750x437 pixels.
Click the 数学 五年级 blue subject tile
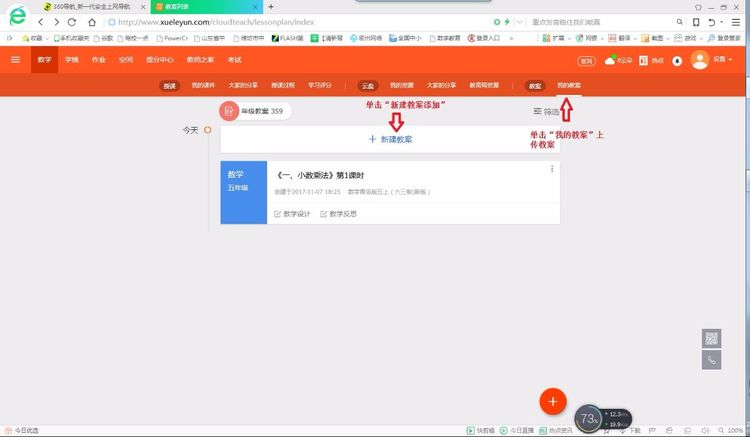[243, 192]
